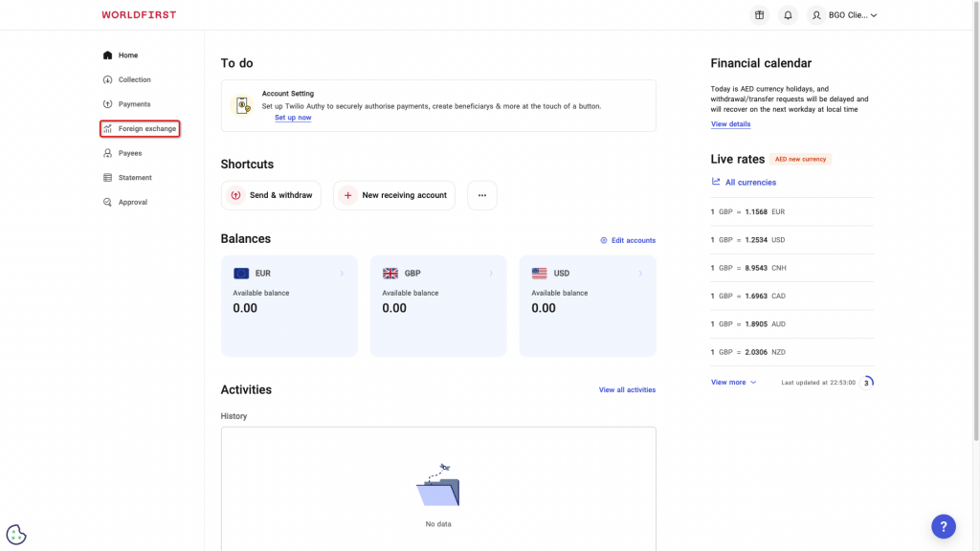Screen dimensions: 980x551
Task: Expand View more live rates
Action: (x=733, y=382)
